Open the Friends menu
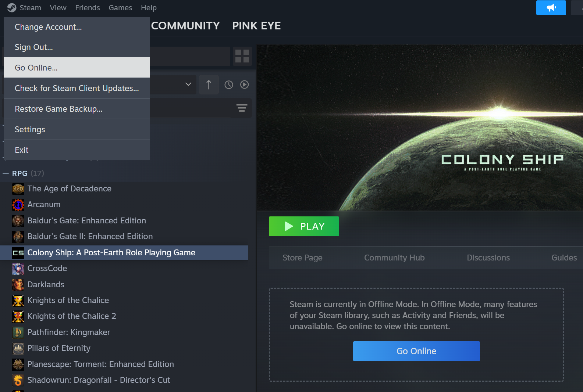 (x=88, y=8)
